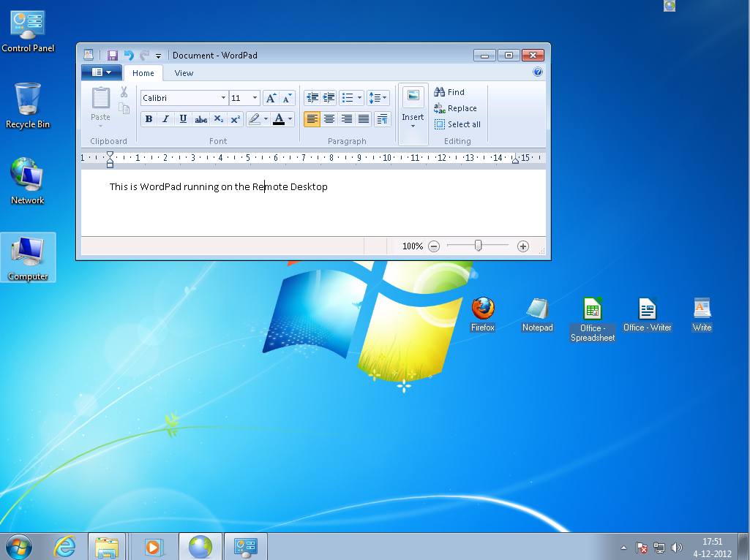Click the Save icon in quick access toolbar
This screenshot has height=560, width=750.
pyautogui.click(x=113, y=56)
